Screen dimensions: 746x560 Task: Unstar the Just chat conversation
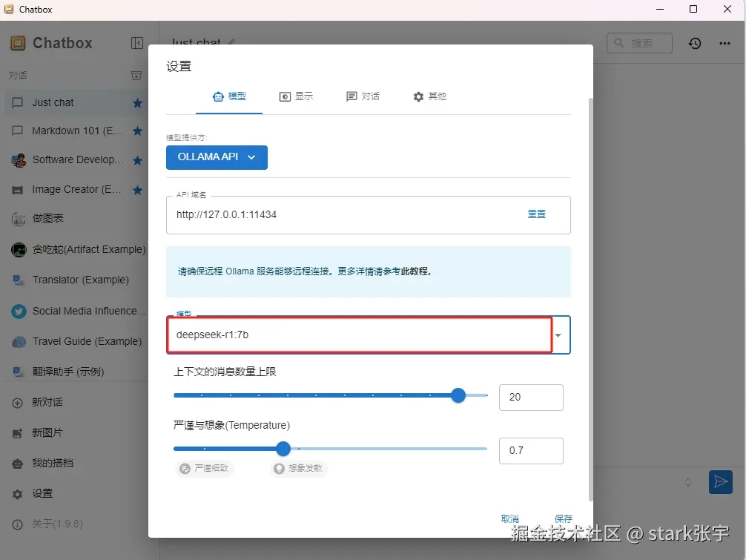[137, 103]
